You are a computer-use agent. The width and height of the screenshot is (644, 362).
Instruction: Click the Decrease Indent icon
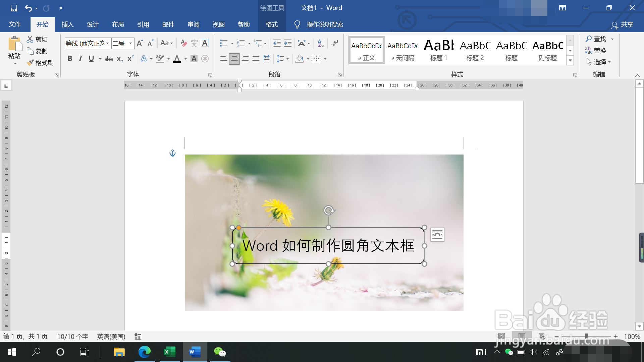tap(277, 43)
